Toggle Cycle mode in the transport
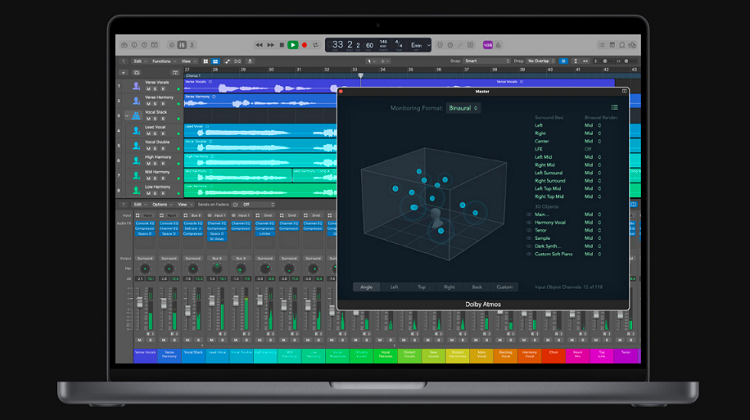 316,45
